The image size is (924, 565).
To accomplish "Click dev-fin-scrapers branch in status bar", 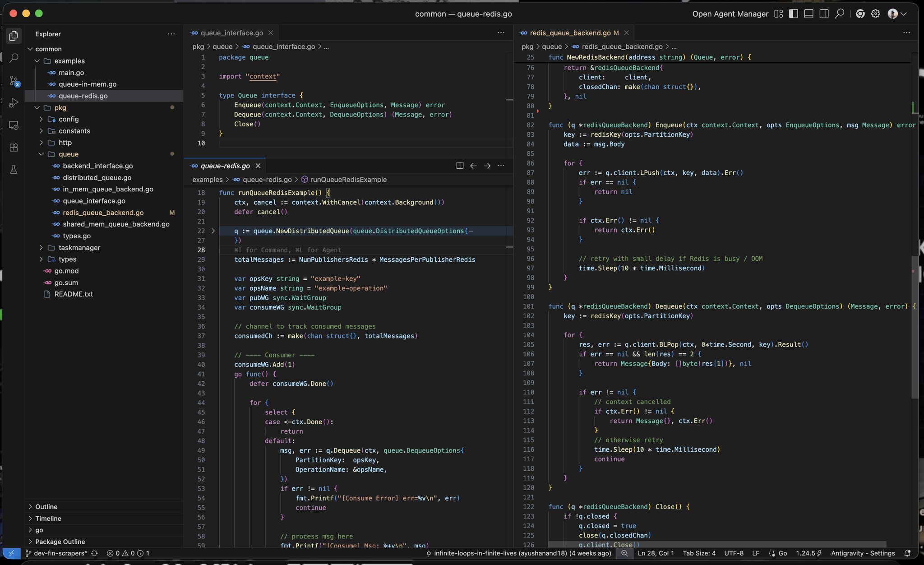I will tap(56, 553).
